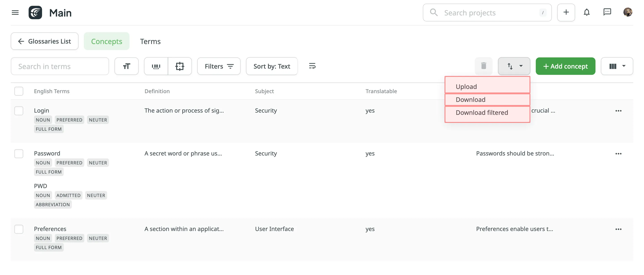Image resolution: width=644 pixels, height=275 pixels.
Task: Open the hamburger navigation menu
Action: click(15, 13)
